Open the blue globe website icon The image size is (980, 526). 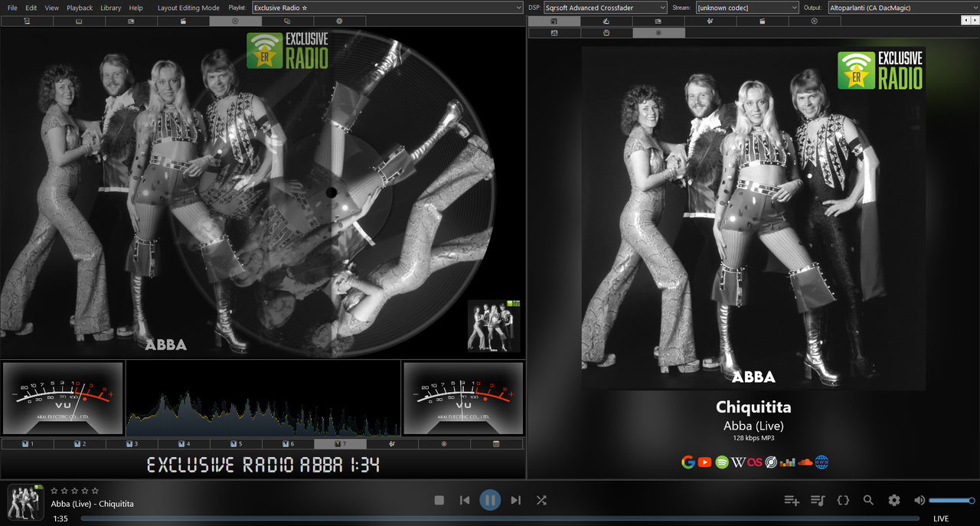click(x=822, y=462)
